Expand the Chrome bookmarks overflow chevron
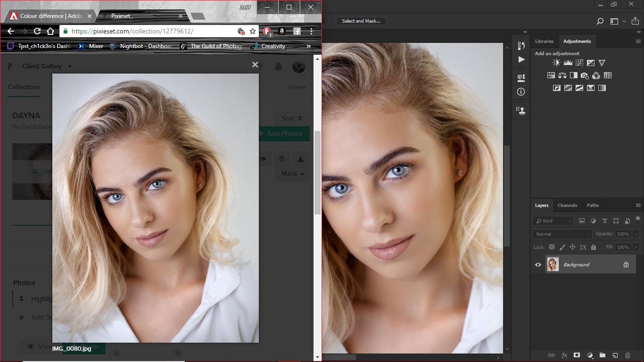The width and height of the screenshot is (644, 362). [309, 46]
